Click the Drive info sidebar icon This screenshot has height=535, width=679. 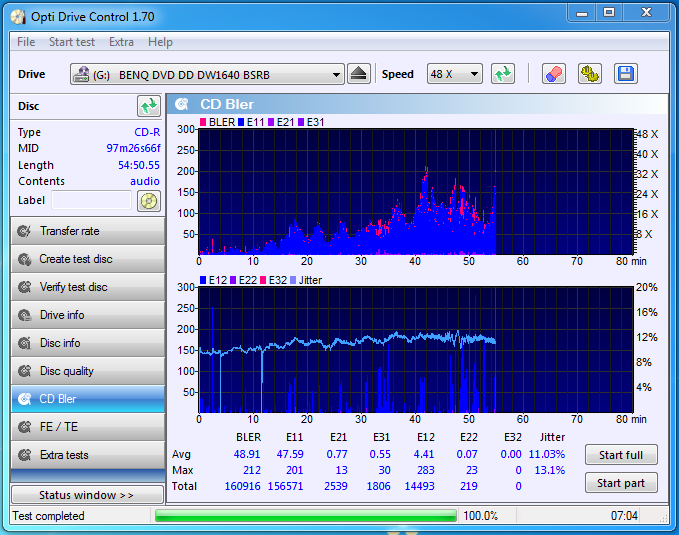[x=24, y=315]
